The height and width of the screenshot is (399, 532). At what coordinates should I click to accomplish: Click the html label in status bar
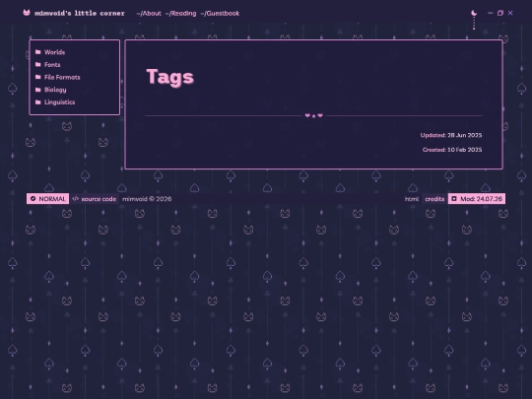point(412,199)
